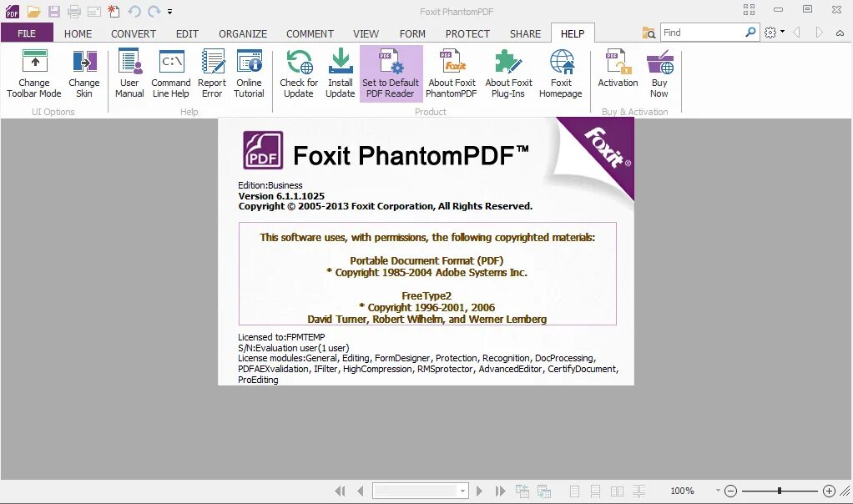Go to the previous page
The height and width of the screenshot is (504, 853).
point(360,491)
